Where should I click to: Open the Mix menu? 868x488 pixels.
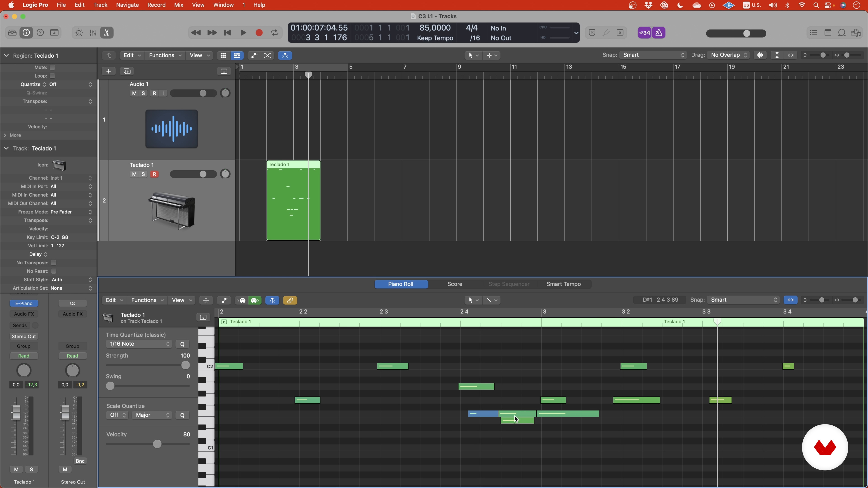pyautogui.click(x=179, y=5)
